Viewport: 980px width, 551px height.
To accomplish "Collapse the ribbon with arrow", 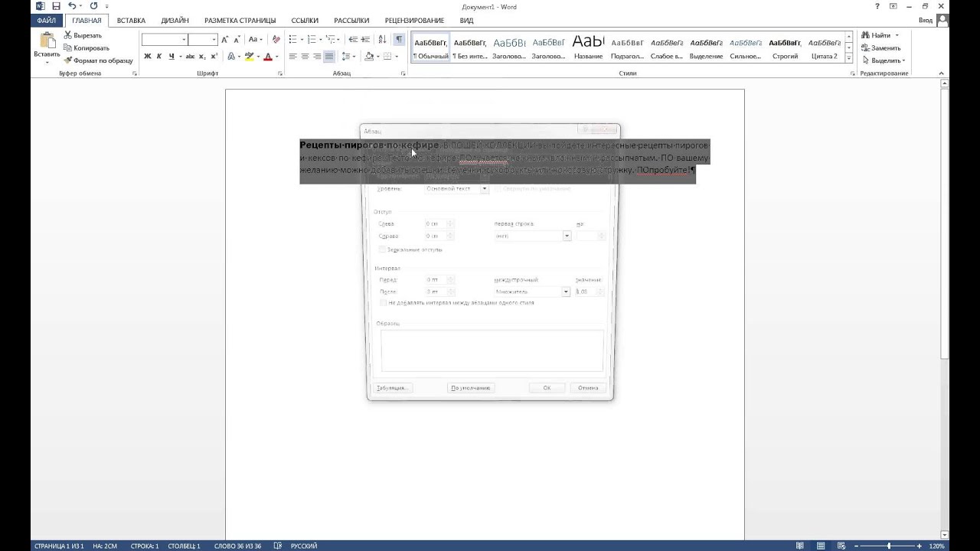I will click(943, 73).
